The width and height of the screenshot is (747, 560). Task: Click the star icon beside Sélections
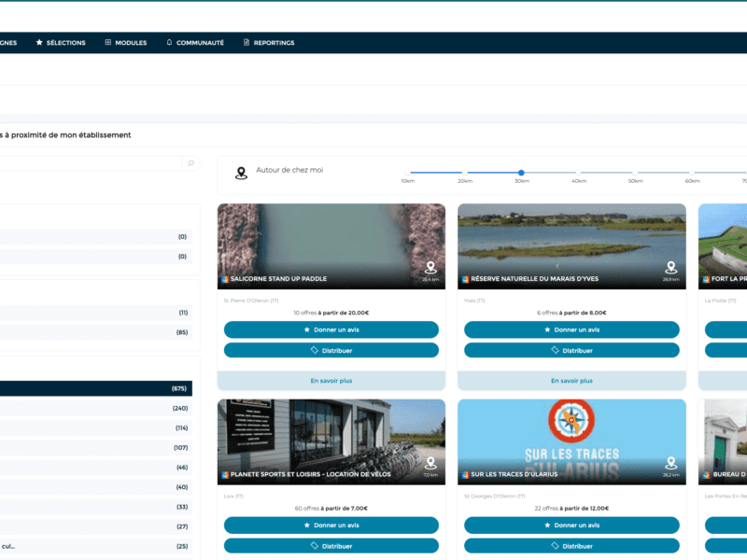click(x=39, y=42)
